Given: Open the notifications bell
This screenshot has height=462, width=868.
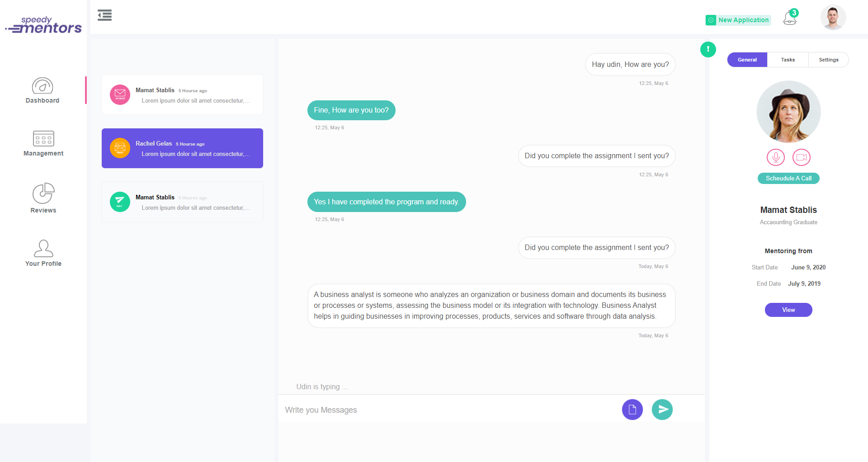Looking at the screenshot, I should point(790,18).
